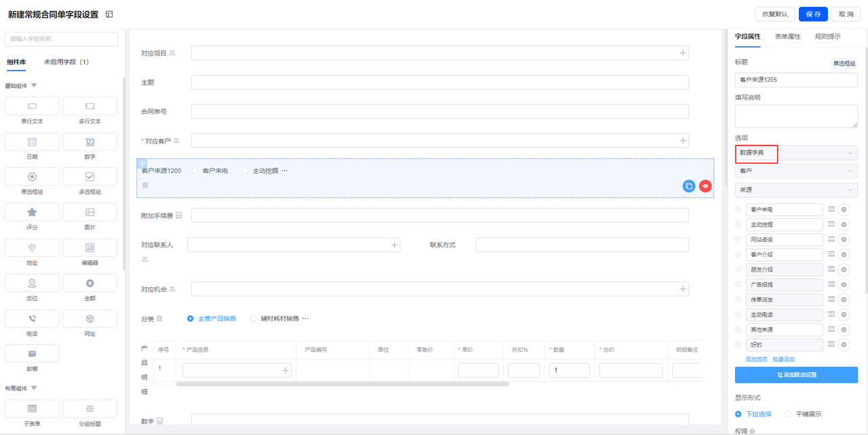
Task: Click the 数量 cell containing 1
Action: (569, 370)
